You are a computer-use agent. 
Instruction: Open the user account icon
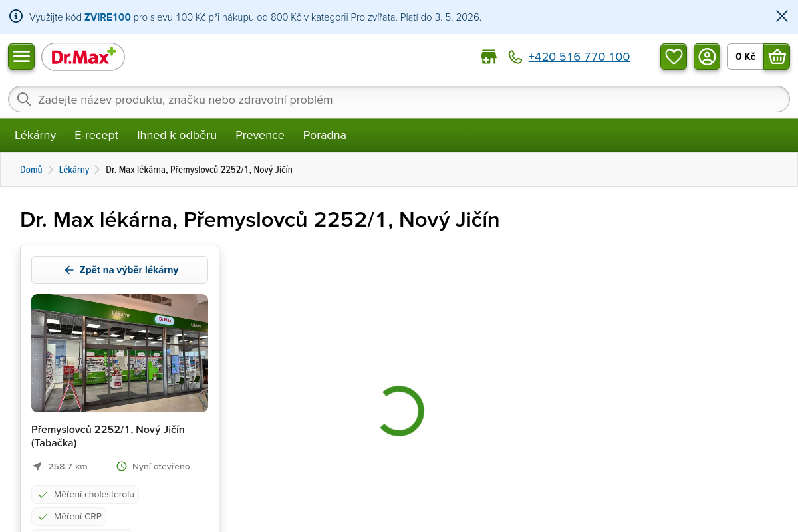coord(707,57)
